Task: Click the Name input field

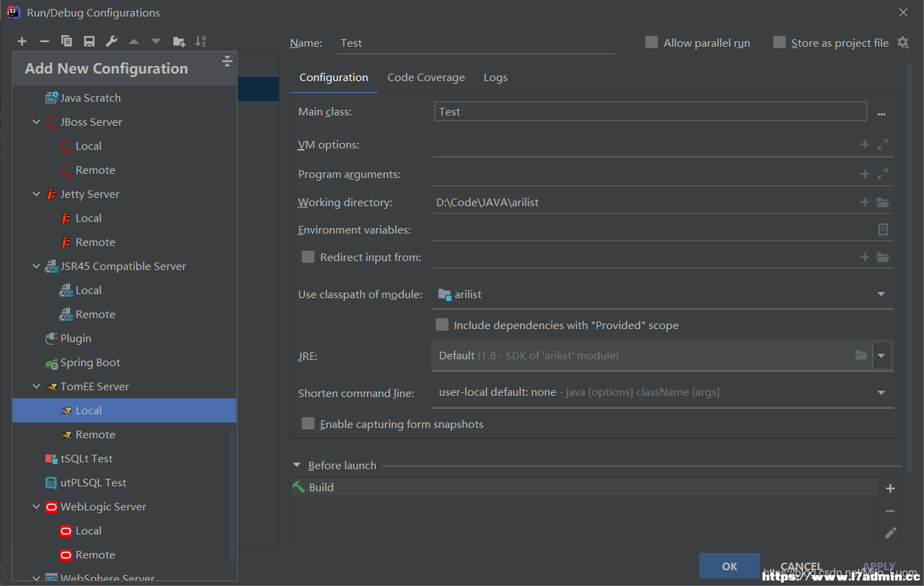Action: coord(475,43)
